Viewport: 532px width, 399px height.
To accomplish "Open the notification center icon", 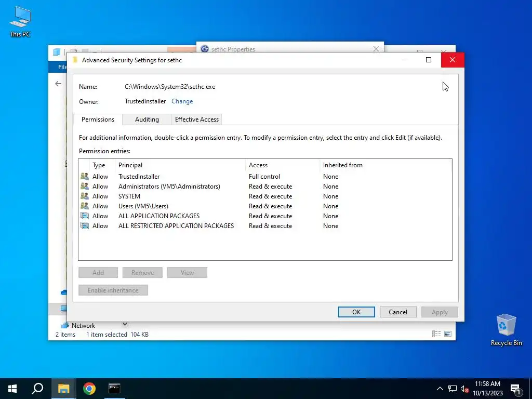I will (x=515, y=389).
